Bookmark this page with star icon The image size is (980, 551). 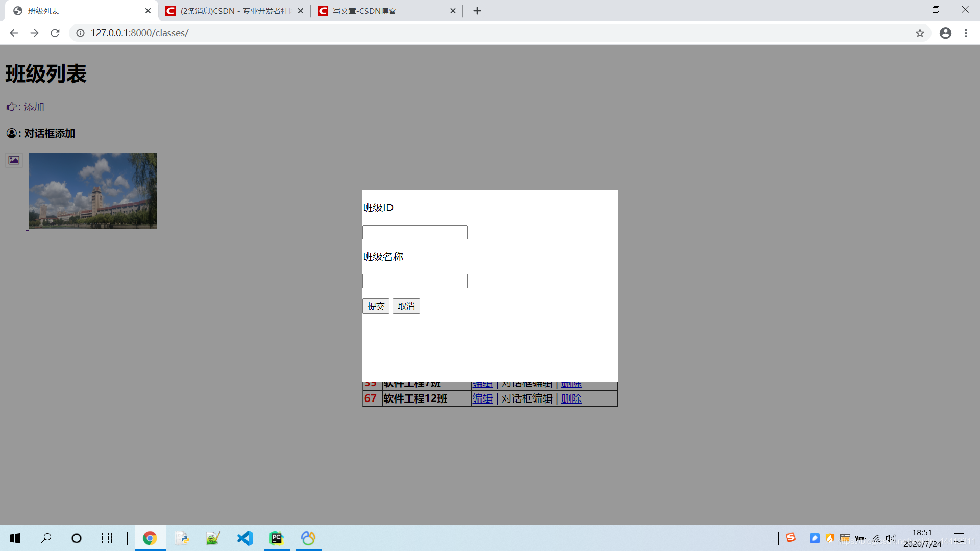click(x=920, y=33)
